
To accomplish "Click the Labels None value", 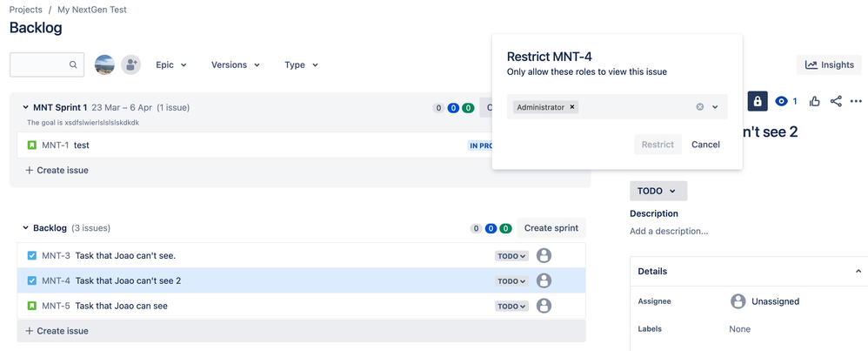I will click(x=739, y=329).
